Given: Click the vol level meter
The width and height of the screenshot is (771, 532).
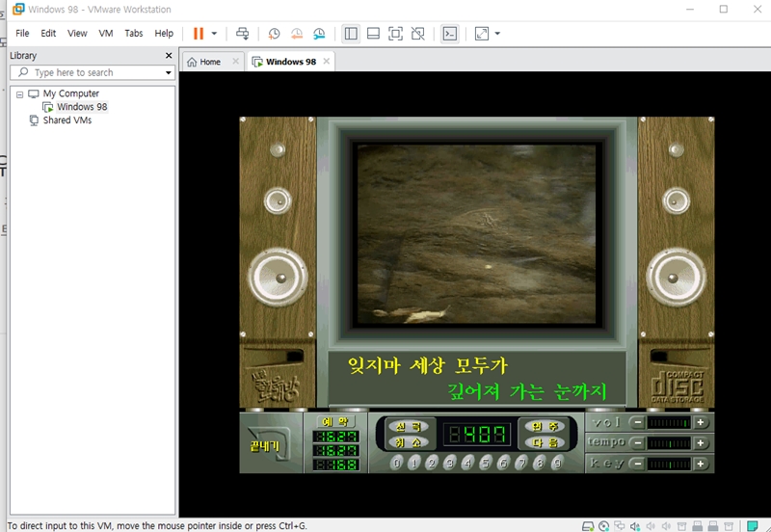Looking at the screenshot, I should [x=669, y=422].
